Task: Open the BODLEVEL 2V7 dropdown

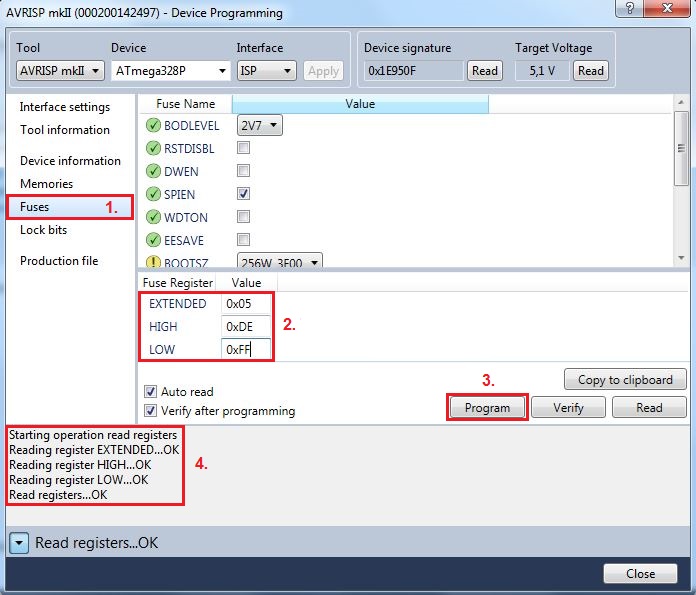Action: tap(259, 125)
